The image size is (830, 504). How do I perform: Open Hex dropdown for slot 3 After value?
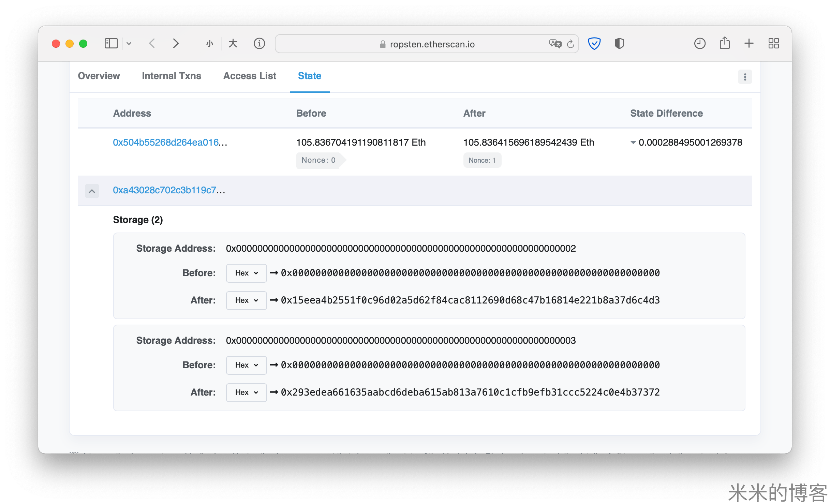[x=246, y=392]
